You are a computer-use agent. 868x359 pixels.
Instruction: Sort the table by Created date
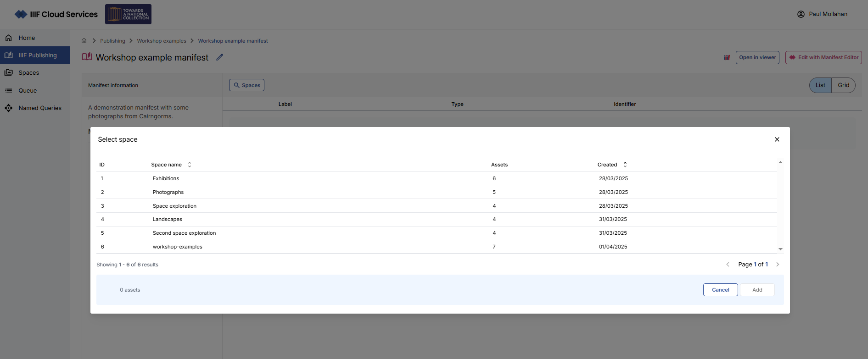pyautogui.click(x=625, y=165)
